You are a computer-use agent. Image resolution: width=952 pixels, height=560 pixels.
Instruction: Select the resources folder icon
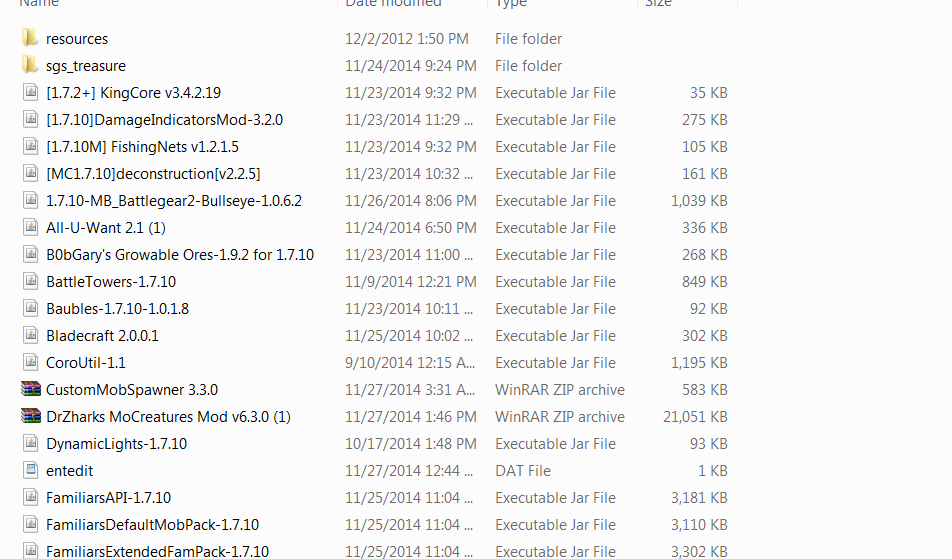[x=30, y=38]
